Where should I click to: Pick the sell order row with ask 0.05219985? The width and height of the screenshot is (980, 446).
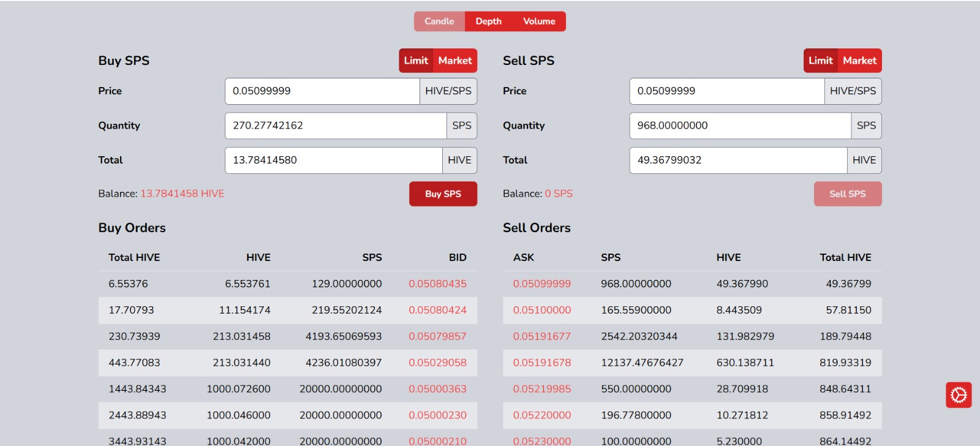(x=692, y=389)
